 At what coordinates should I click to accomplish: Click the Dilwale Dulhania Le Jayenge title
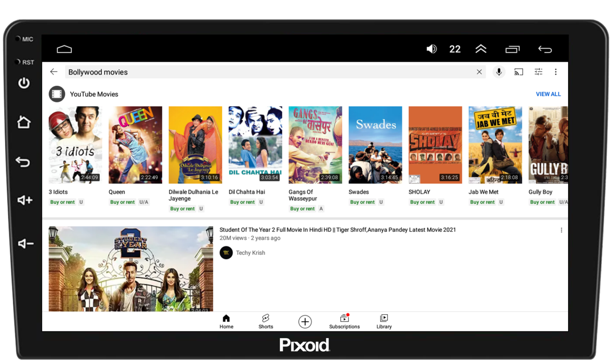pyautogui.click(x=194, y=195)
